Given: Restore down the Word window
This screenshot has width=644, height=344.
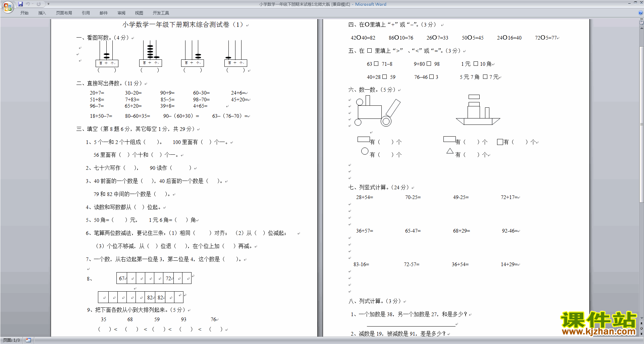Looking at the screenshot, I should pyautogui.click(x=635, y=3).
